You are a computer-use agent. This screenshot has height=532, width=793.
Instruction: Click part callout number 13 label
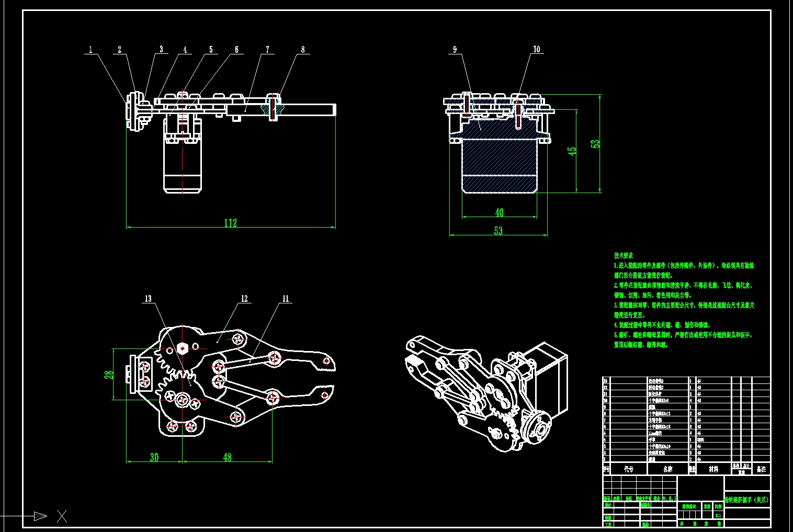(x=148, y=299)
